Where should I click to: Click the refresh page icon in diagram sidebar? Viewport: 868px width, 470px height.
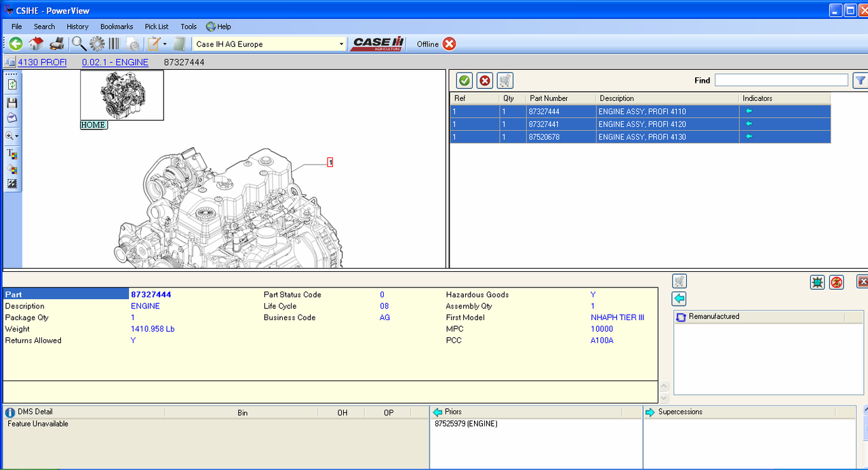(12, 85)
